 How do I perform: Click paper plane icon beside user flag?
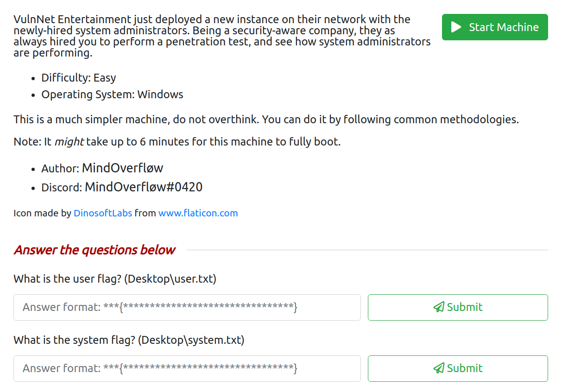[439, 307]
